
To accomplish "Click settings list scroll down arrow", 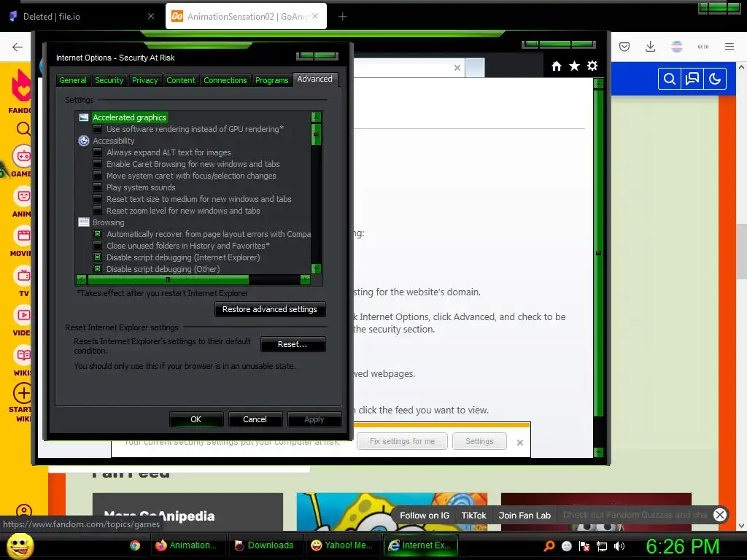I will click(316, 268).
